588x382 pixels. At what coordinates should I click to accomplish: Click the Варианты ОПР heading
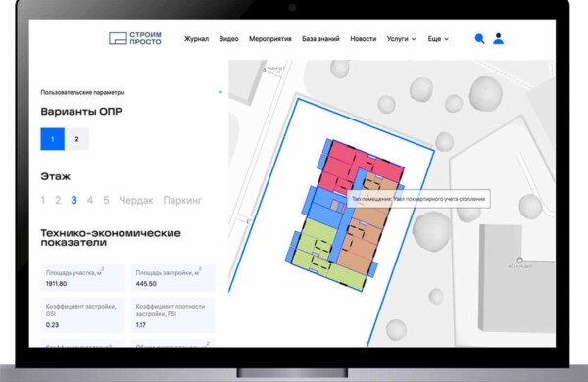tap(81, 112)
